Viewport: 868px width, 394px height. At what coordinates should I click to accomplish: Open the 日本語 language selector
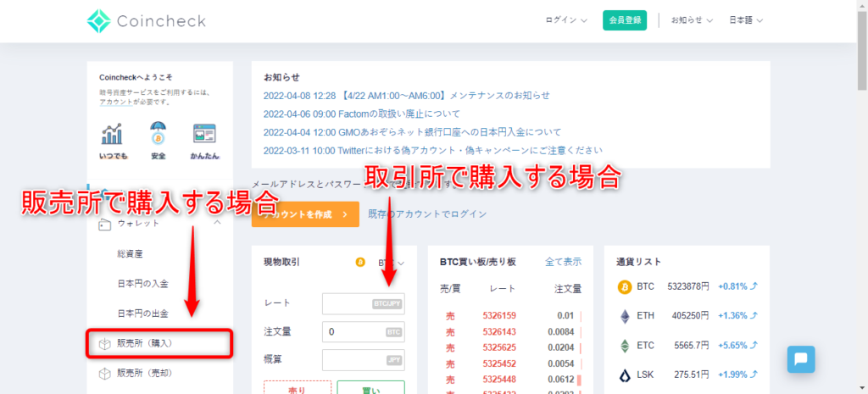[746, 20]
